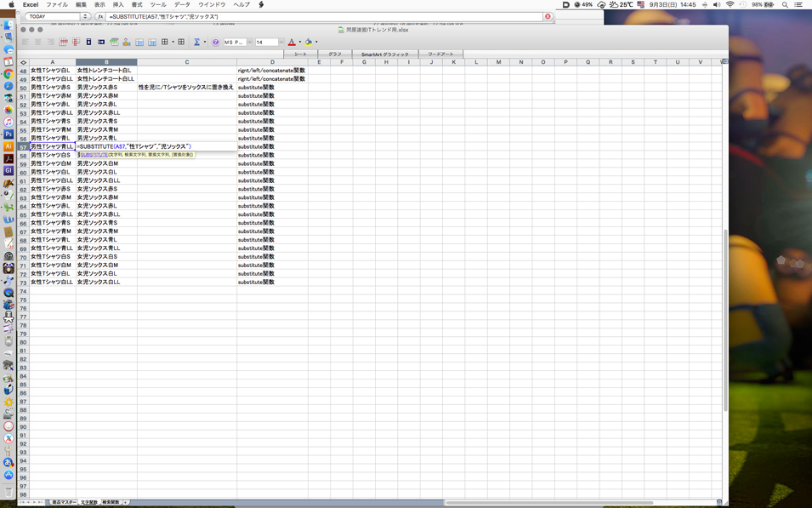Click the fill color paint bucket icon

tap(308, 42)
